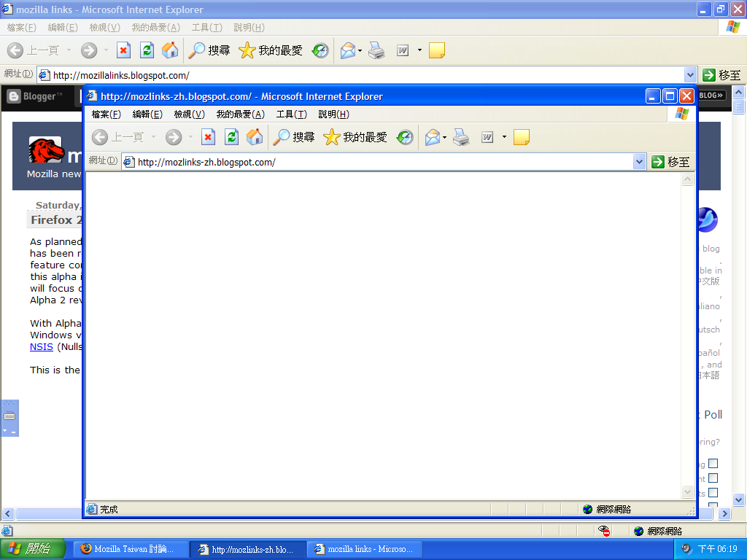This screenshot has width=747, height=560.
Task: Switch to Mozilla Taiwan 討論 taskbar button
Action: (130, 549)
